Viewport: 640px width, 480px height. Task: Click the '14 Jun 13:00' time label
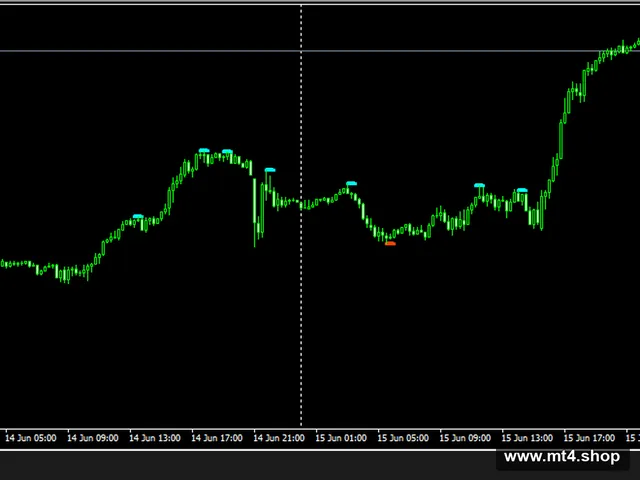pyautogui.click(x=155, y=438)
